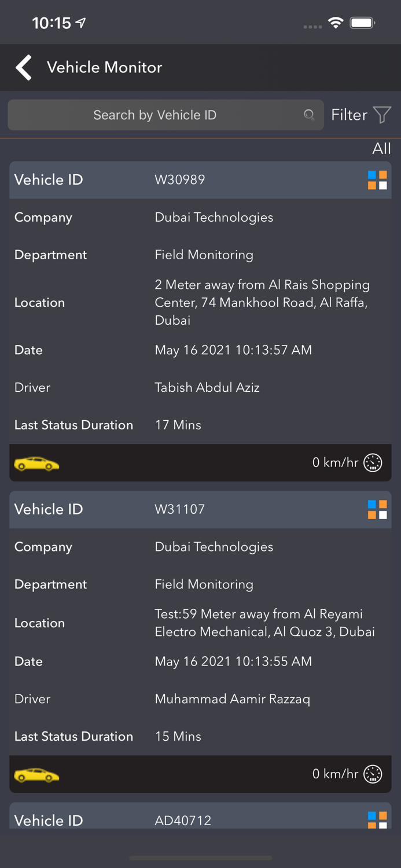Open grid menu for vehicle AD40712
This screenshot has height=868, width=401.
(x=377, y=819)
